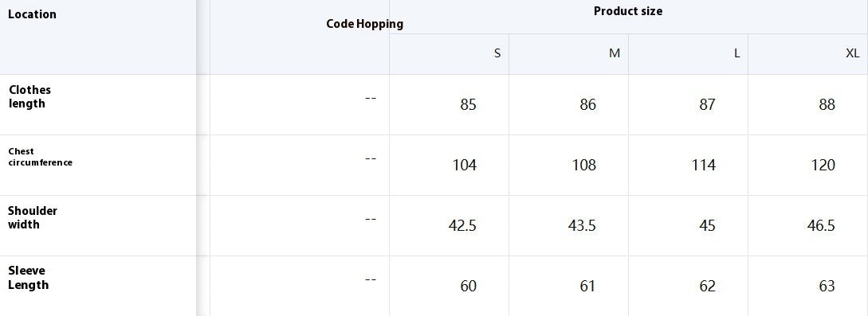
Task: Select the XL size column header
Action: (x=853, y=53)
